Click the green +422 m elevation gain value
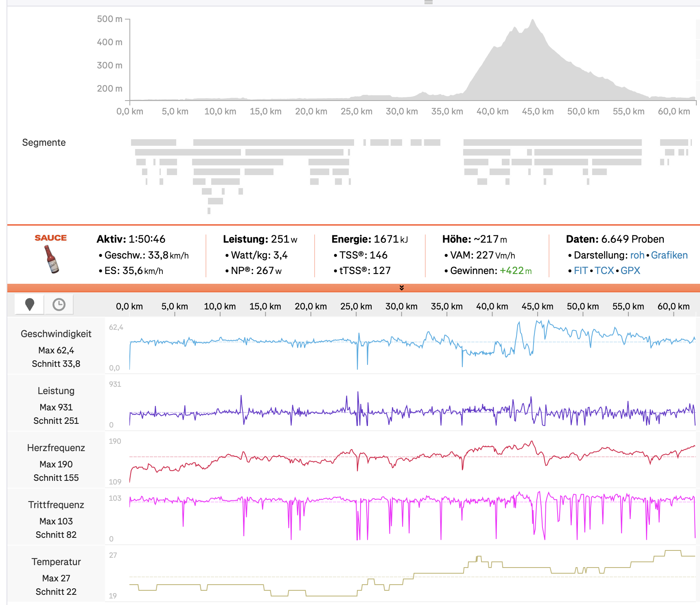Image resolution: width=700 pixels, height=605 pixels. (515, 271)
